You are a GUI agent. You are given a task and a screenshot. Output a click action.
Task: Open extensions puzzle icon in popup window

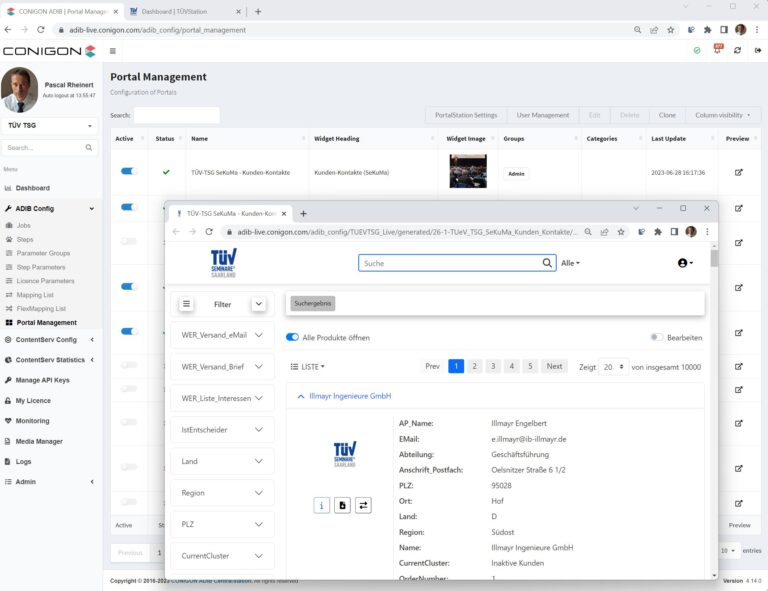[x=658, y=232]
